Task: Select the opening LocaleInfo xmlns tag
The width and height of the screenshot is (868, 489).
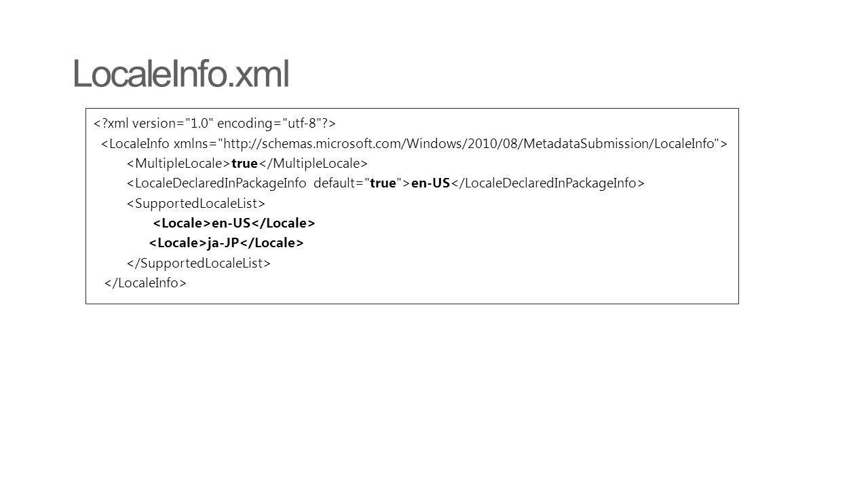Action: point(415,143)
